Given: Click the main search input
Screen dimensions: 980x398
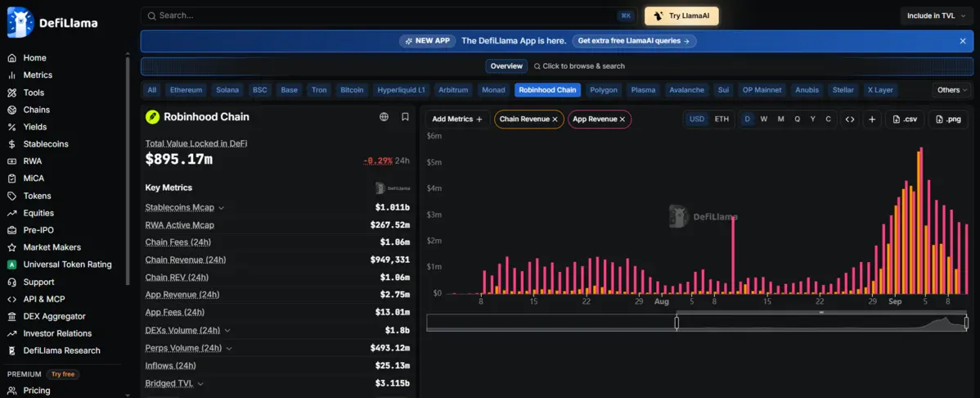Looking at the screenshot, I should pyautogui.click(x=388, y=16).
